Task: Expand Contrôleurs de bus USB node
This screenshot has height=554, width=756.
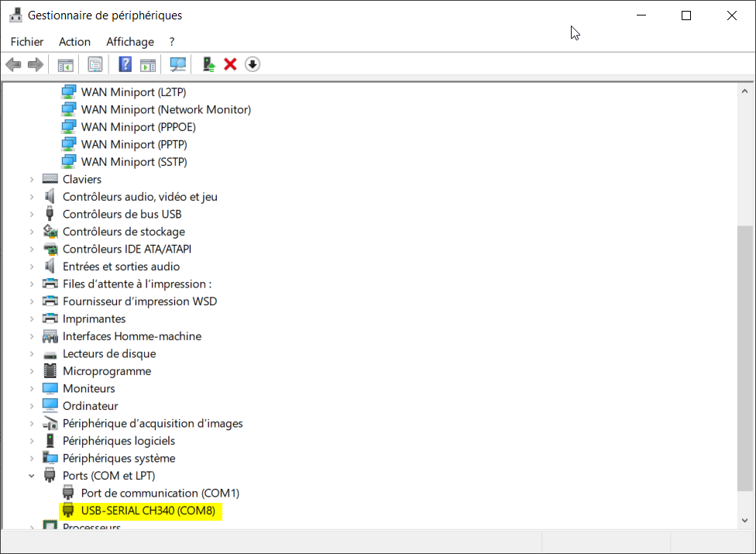Action: click(x=32, y=214)
